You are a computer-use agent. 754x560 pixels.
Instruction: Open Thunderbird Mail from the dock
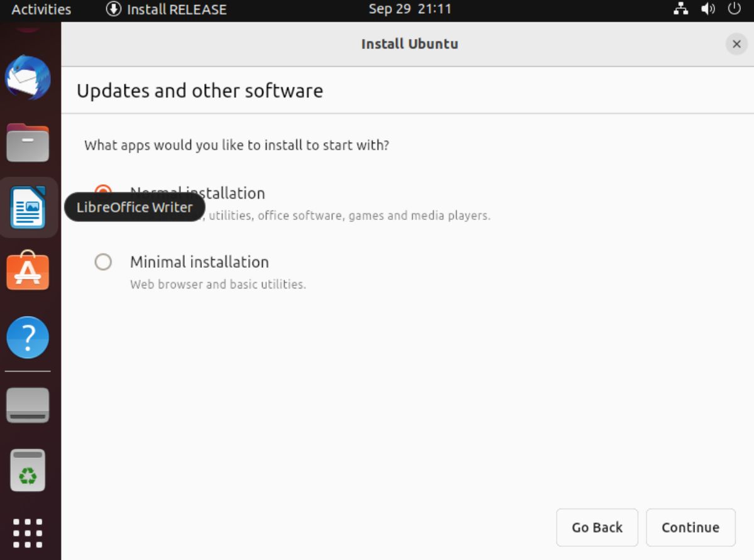click(x=28, y=78)
